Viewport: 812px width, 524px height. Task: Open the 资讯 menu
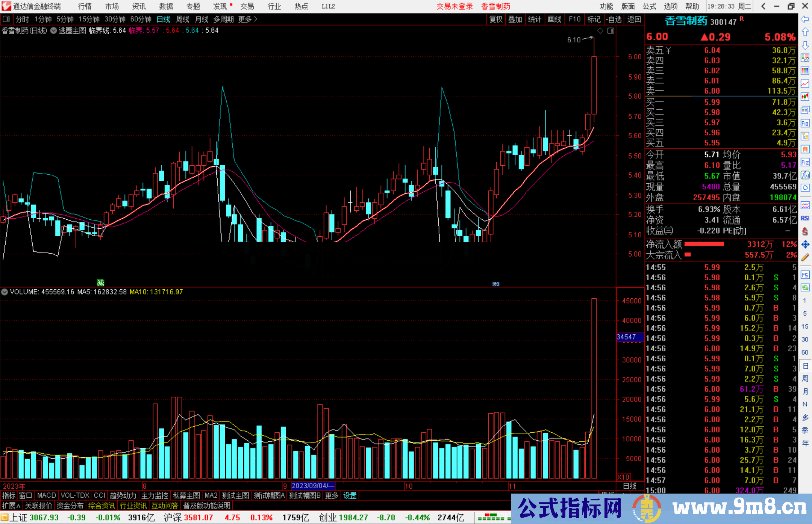tap(139, 6)
